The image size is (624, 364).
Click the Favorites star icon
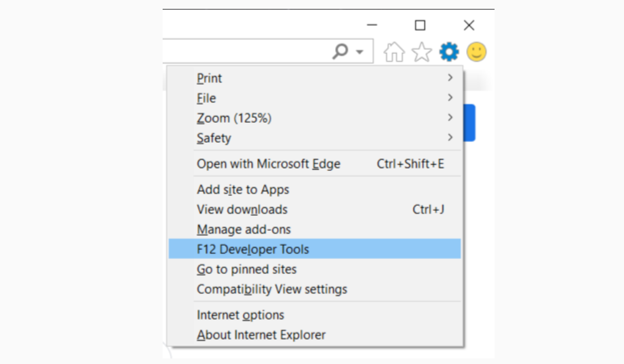pyautogui.click(x=422, y=53)
